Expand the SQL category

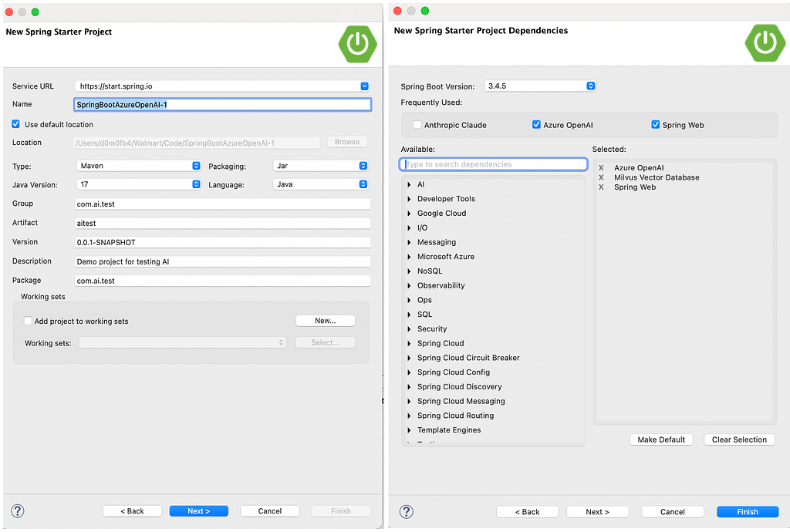409,315
